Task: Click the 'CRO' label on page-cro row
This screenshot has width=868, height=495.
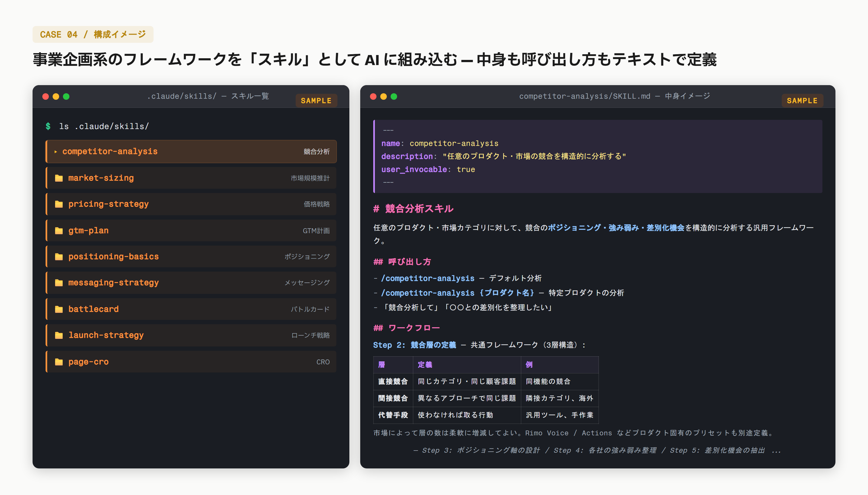Action: pyautogui.click(x=323, y=362)
